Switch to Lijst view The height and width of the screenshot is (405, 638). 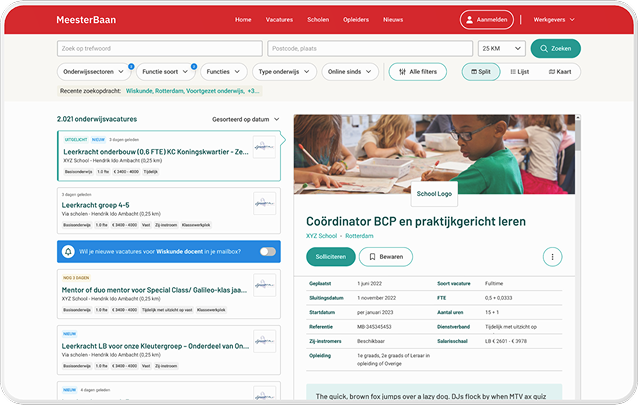tap(520, 72)
